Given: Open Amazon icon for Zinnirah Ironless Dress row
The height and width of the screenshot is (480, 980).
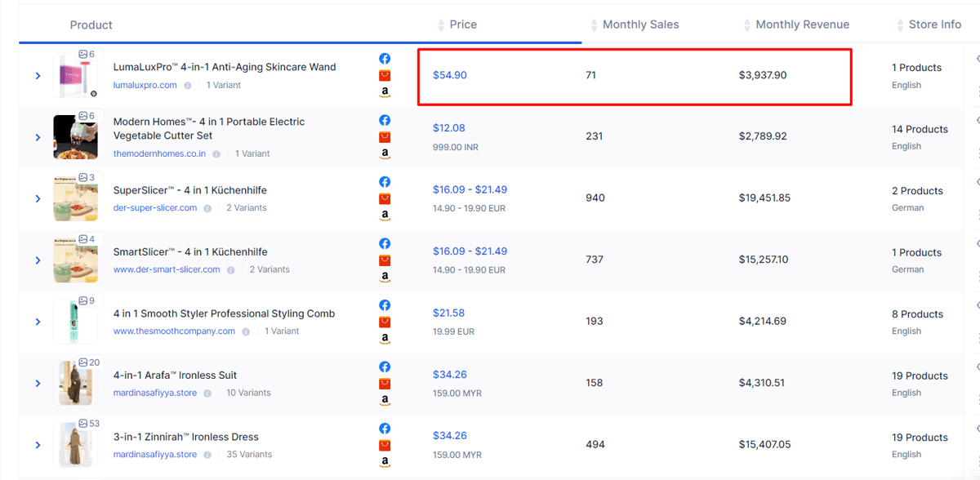Looking at the screenshot, I should (x=385, y=462).
